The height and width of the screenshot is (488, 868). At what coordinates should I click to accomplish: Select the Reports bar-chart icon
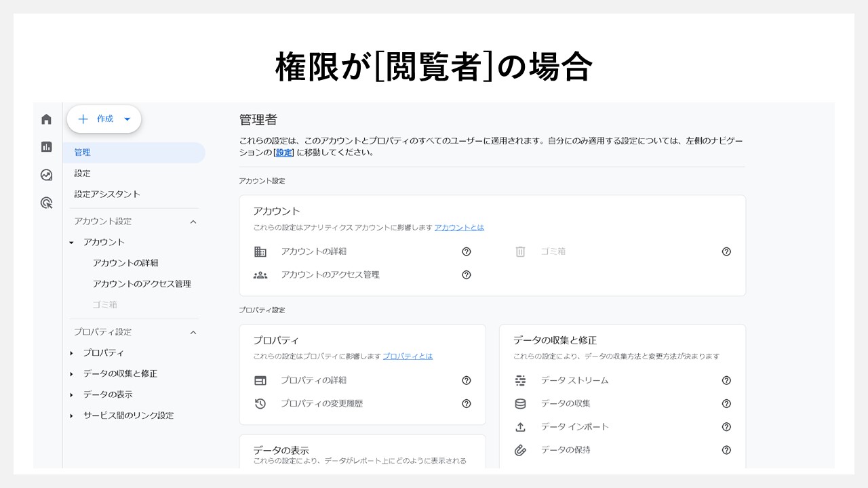point(46,146)
